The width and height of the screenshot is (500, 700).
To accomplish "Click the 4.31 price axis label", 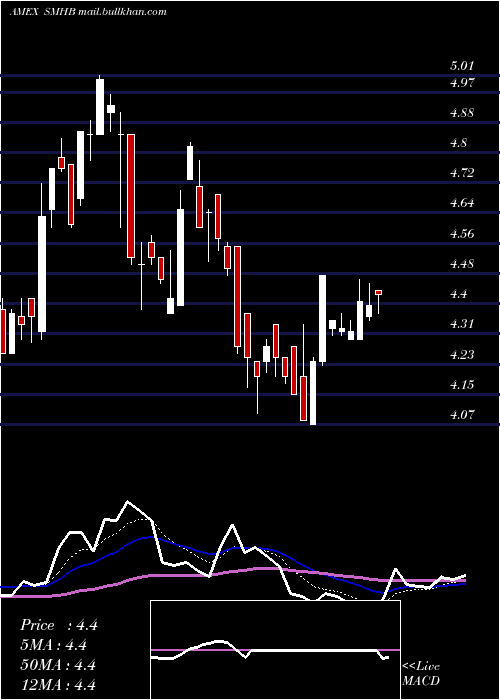I will coord(461,324).
